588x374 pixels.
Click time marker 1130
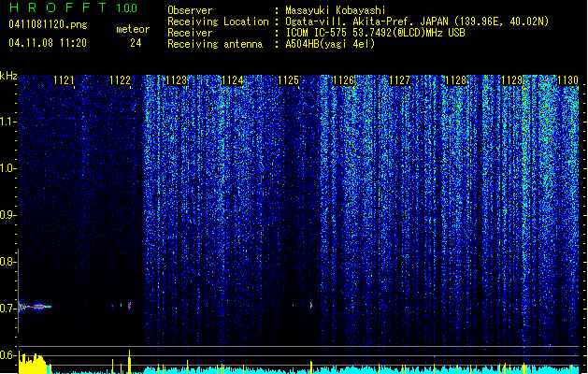tap(568, 80)
